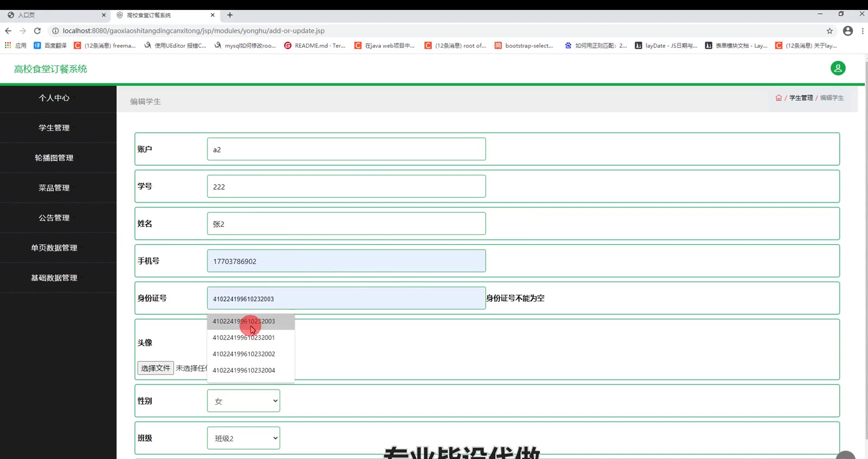Open layDate - JS日期 bookmark
Viewport: 868px width, 459px height.
666,46
